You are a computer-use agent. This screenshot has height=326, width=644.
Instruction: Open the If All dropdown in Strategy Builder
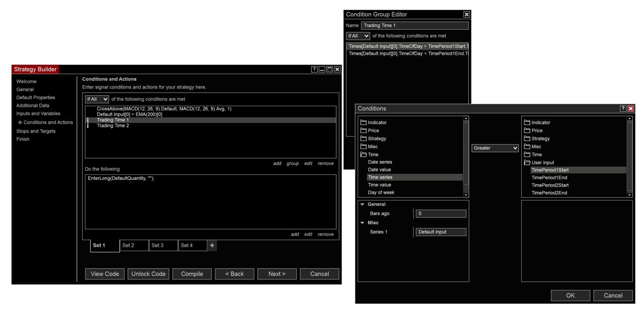[97, 99]
